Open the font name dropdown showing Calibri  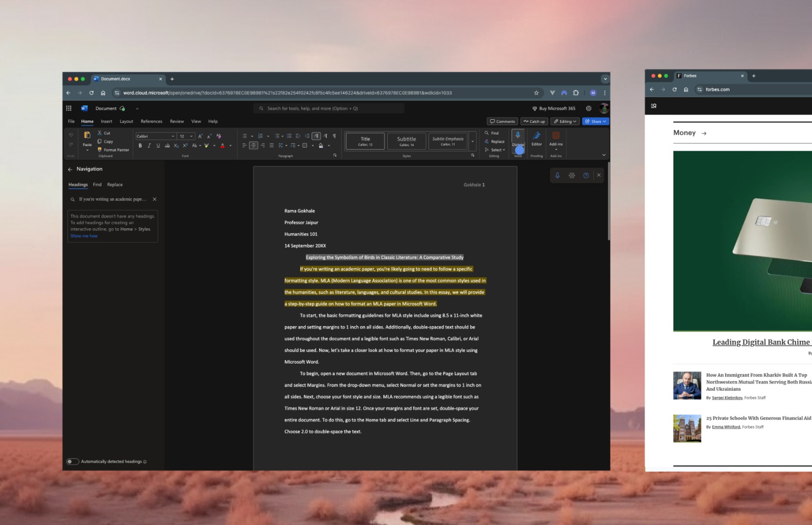155,136
